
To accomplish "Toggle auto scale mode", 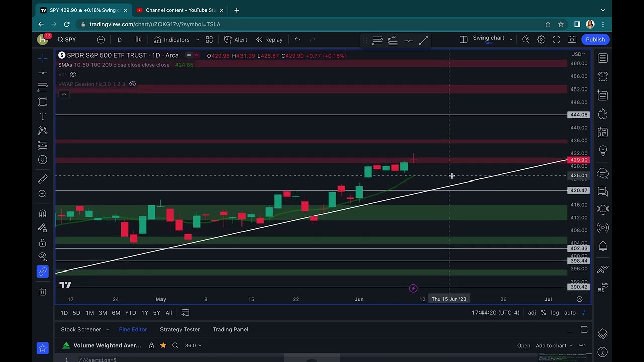I will tap(570, 313).
